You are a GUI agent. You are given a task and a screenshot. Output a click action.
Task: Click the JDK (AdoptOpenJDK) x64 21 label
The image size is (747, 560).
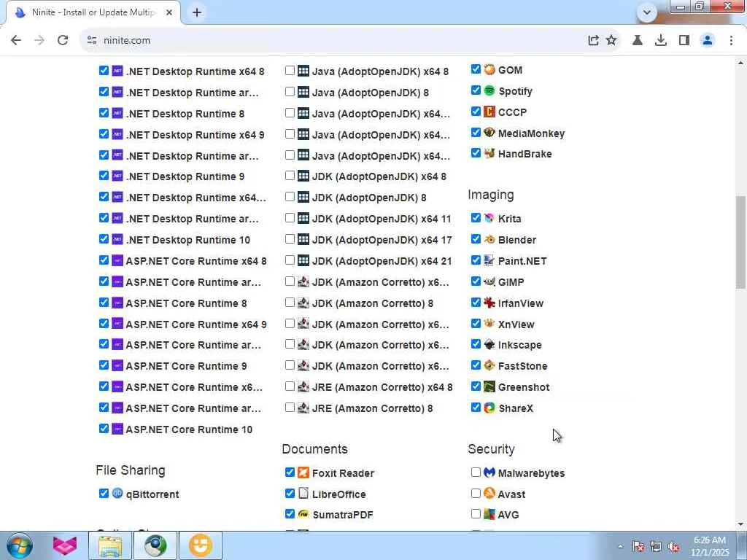[382, 261]
